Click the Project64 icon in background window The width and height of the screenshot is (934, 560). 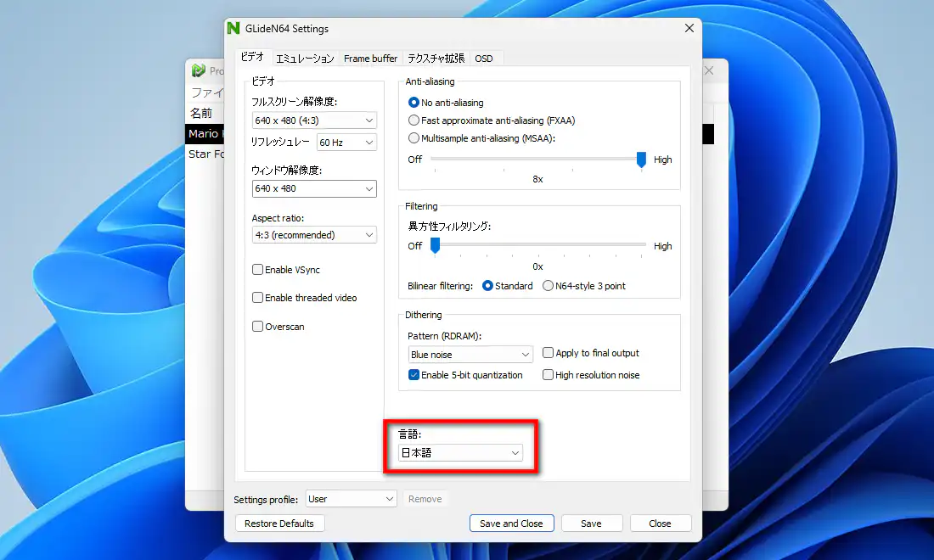point(199,71)
